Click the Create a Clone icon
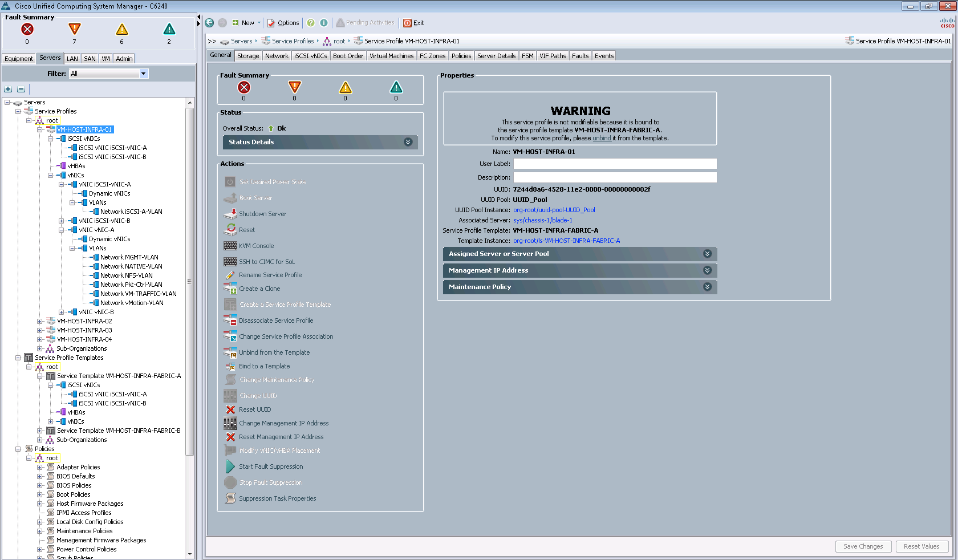Viewport: 958px width, 560px height. pos(230,289)
